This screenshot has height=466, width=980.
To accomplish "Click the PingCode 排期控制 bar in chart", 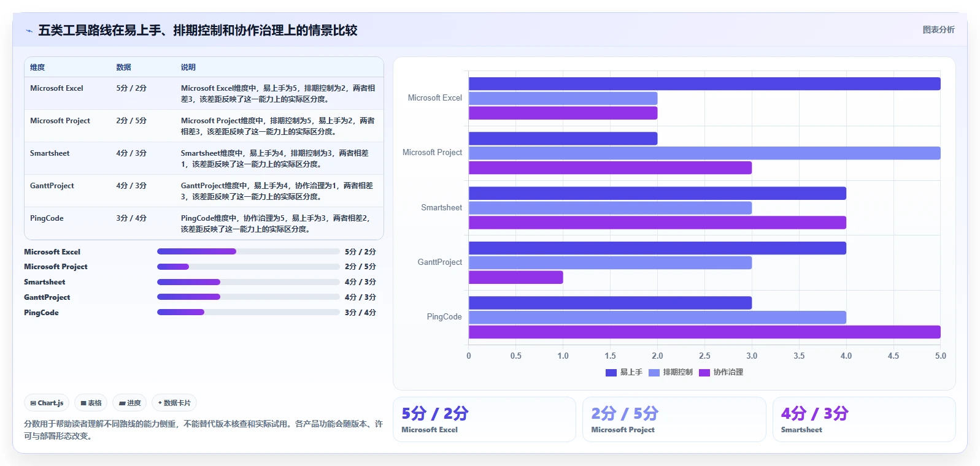I will (x=657, y=318).
